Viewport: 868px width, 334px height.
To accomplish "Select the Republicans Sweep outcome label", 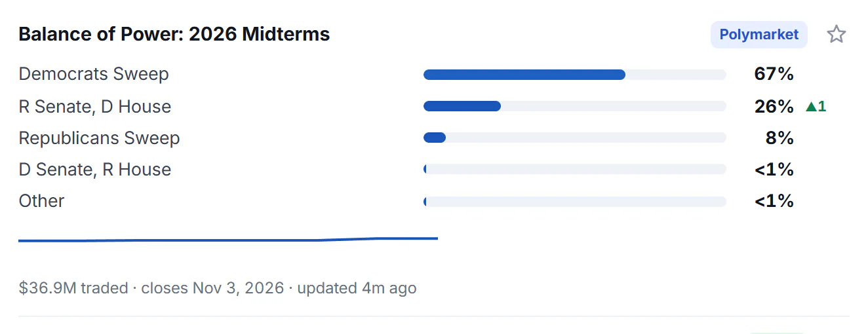I will pos(99,138).
